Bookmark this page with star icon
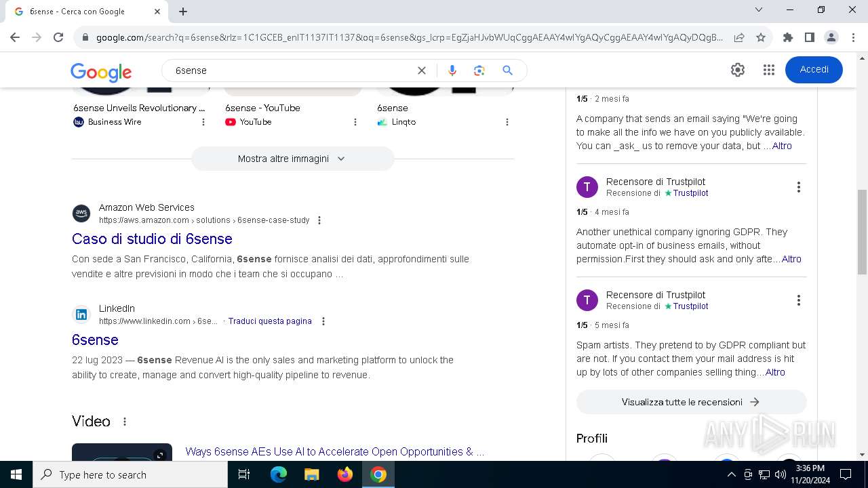The height and width of the screenshot is (488, 868). 761,37
